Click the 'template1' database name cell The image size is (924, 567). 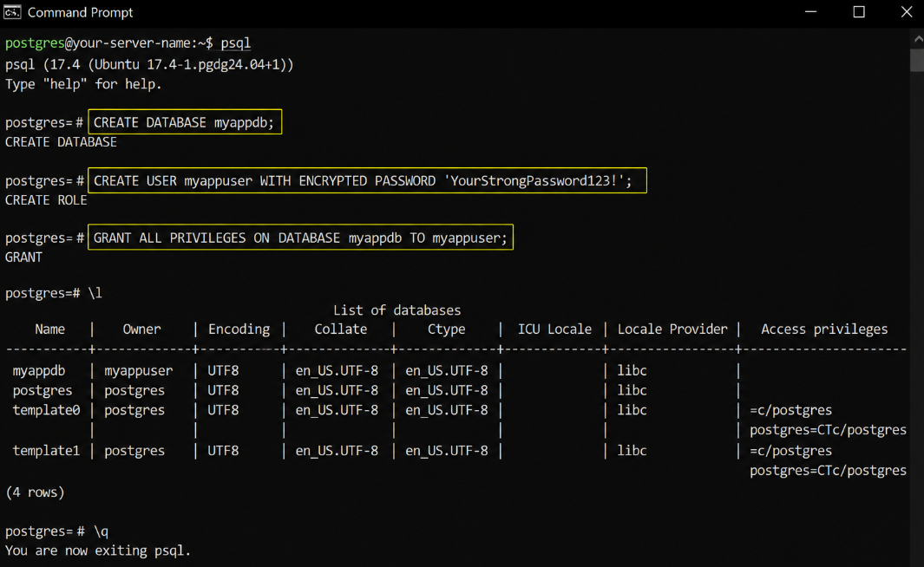(46, 451)
